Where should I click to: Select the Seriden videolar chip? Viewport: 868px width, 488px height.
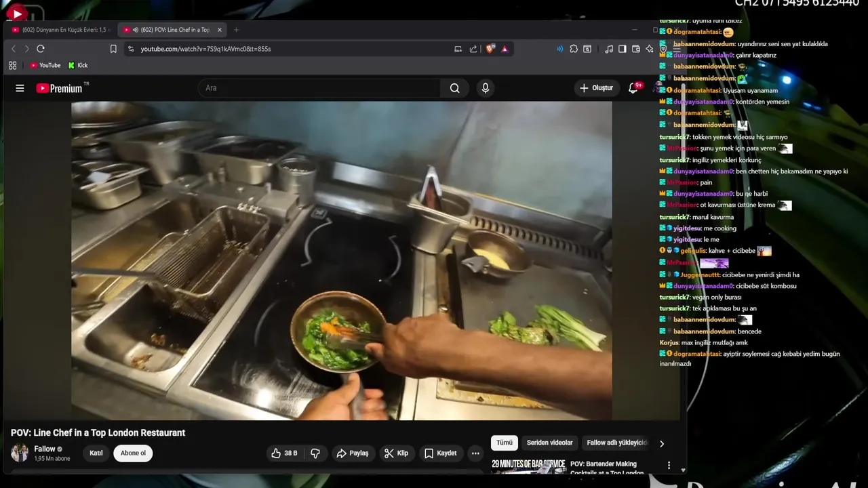click(x=550, y=443)
